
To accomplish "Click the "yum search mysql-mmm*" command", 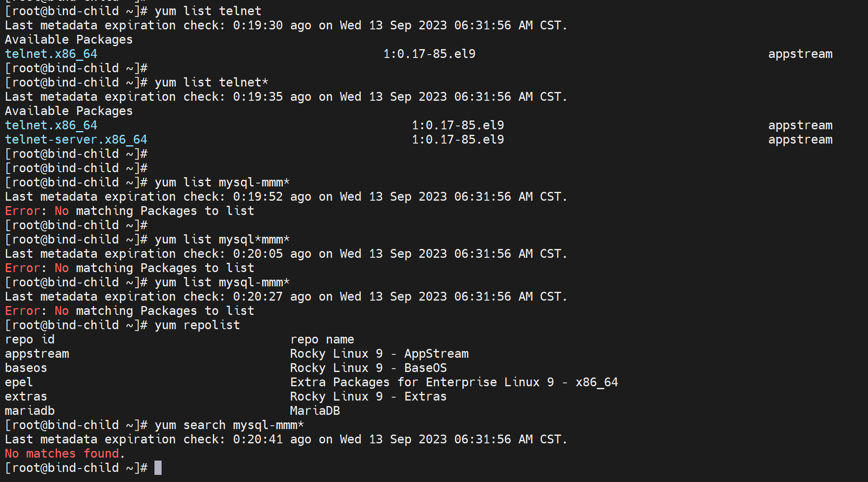I will coord(229,425).
